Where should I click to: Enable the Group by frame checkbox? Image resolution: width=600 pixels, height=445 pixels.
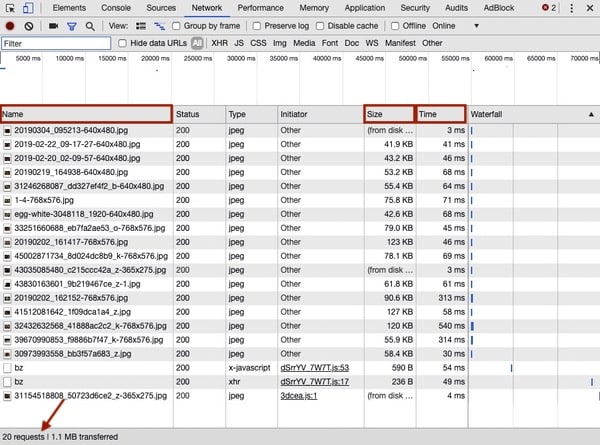tap(177, 26)
